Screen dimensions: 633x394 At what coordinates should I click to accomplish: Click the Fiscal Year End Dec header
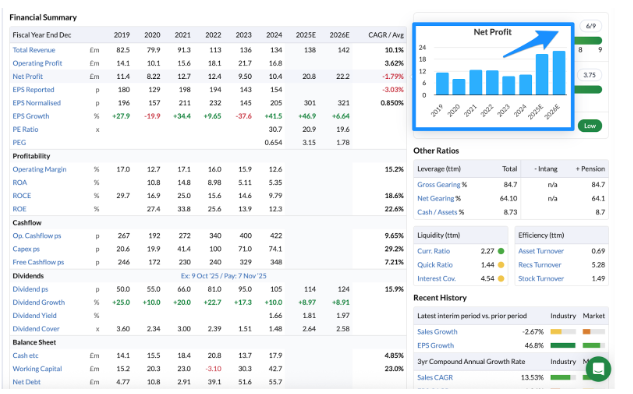coord(42,35)
